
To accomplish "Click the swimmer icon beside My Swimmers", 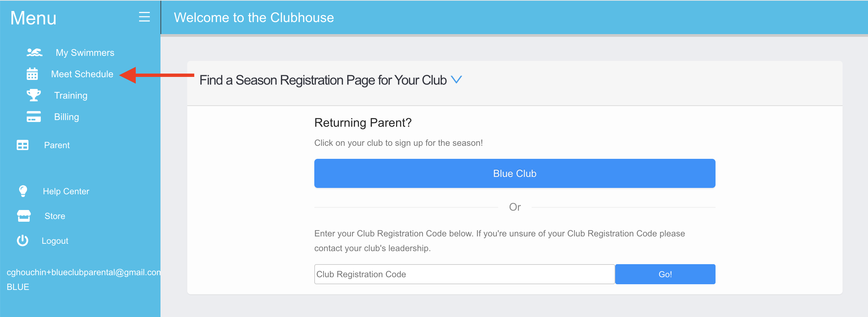I will [x=34, y=52].
